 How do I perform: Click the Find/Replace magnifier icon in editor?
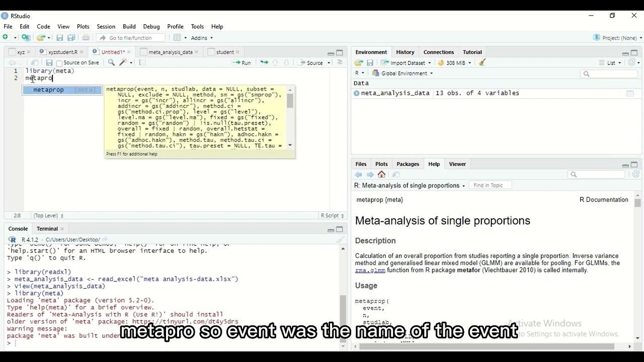coord(111,63)
